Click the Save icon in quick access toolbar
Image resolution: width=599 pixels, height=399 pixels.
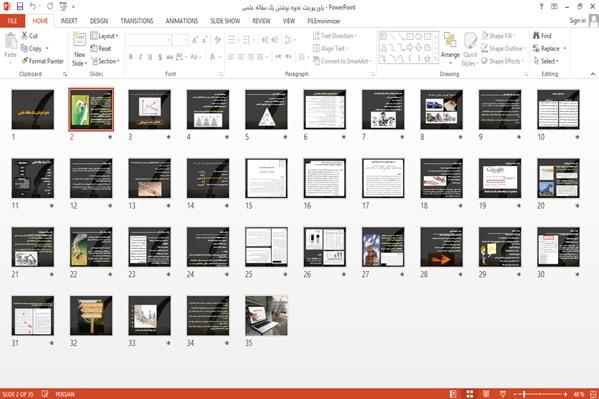[19, 6]
